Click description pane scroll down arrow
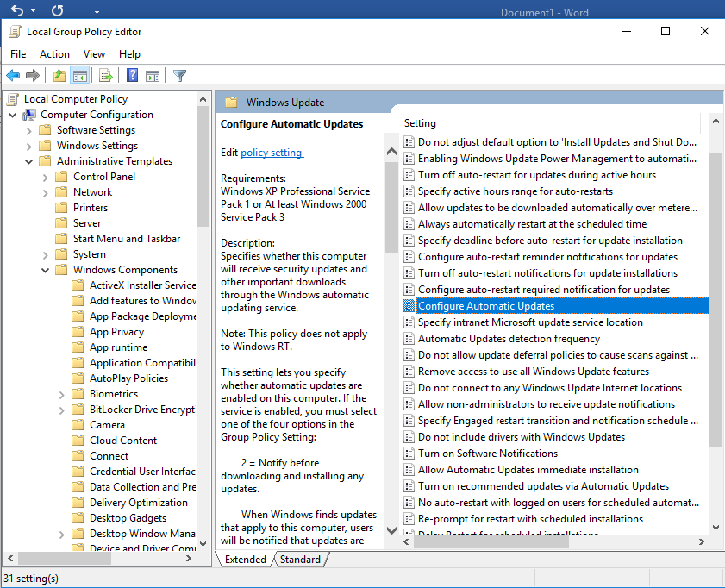 click(x=391, y=530)
